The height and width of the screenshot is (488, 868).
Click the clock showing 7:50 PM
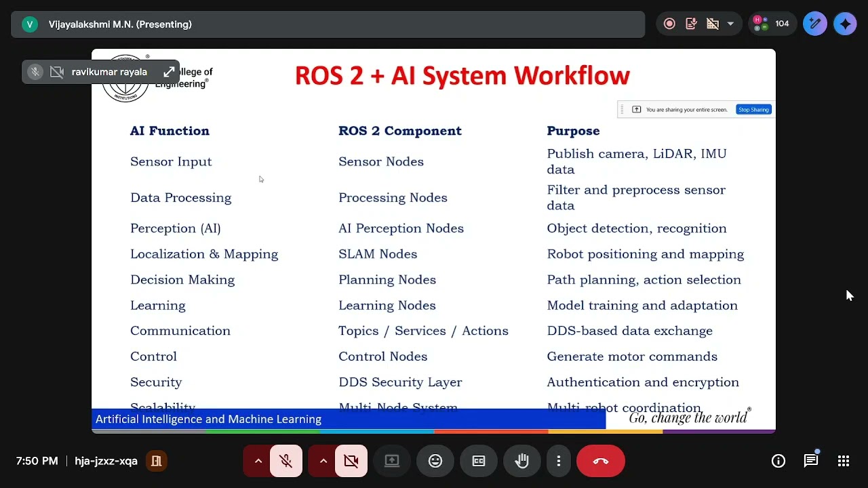37,461
